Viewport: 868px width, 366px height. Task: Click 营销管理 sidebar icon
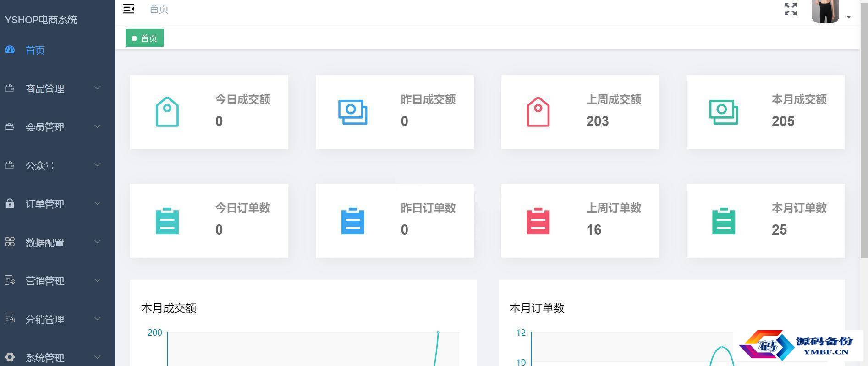pos(10,280)
